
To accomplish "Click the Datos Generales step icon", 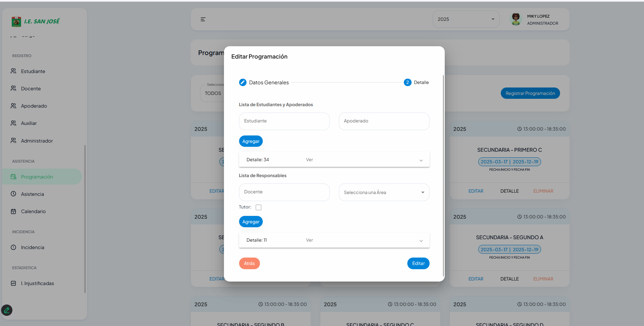I will [x=243, y=83].
